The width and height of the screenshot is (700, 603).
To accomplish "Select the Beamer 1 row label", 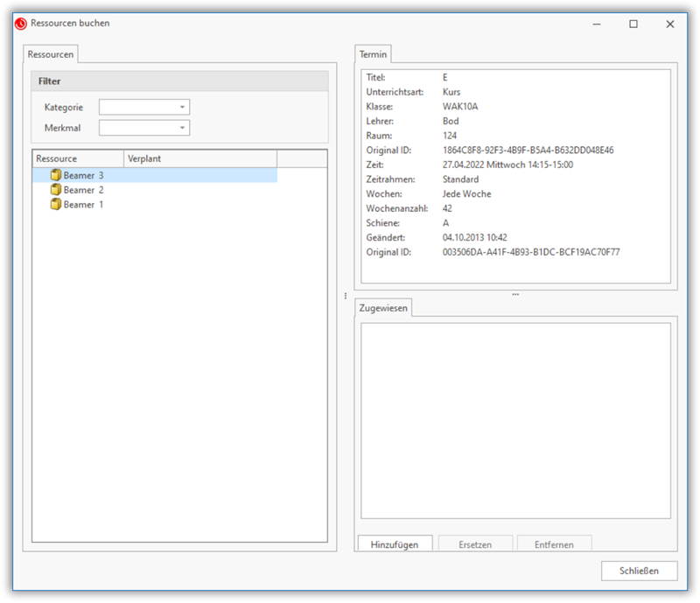I will 84,204.
